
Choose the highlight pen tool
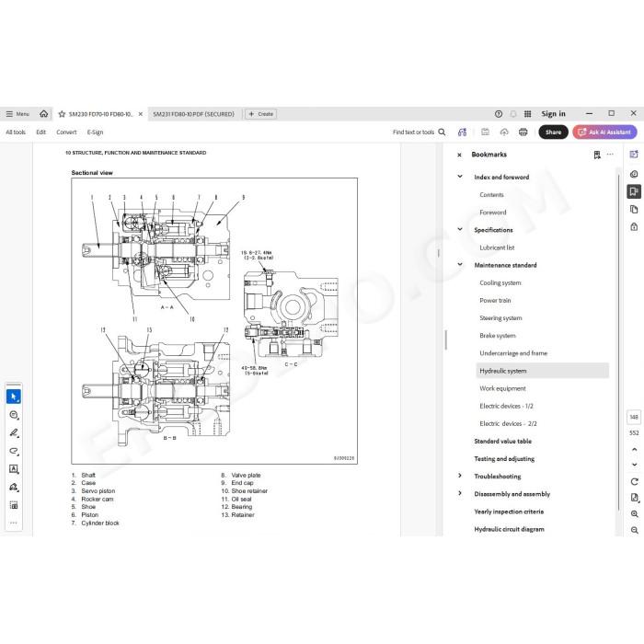coord(14,433)
